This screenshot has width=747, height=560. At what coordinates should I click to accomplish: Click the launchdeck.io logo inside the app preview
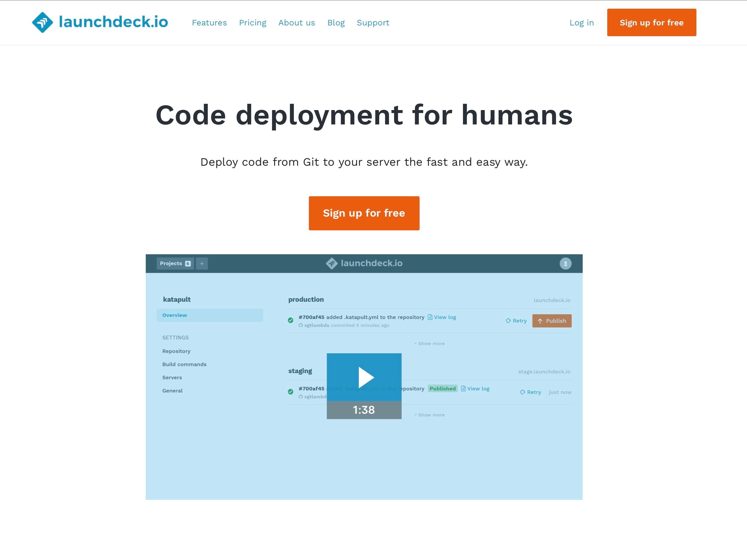pyautogui.click(x=364, y=263)
